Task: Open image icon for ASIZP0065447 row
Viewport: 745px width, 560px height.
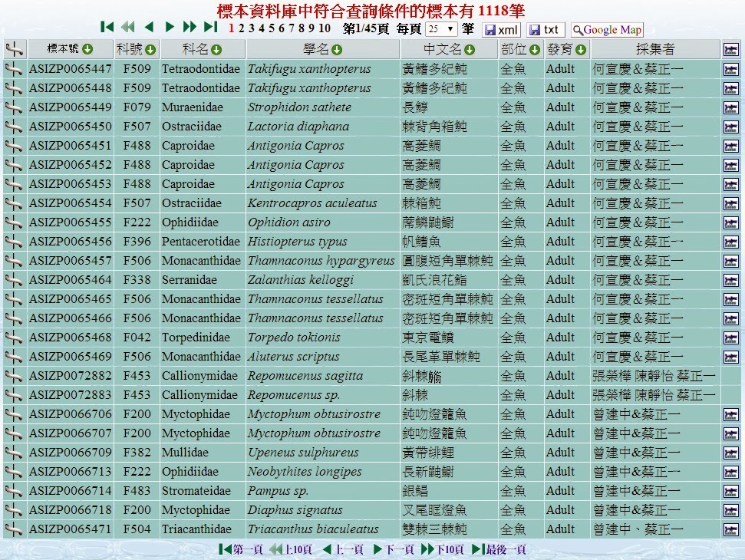Action: [730, 69]
